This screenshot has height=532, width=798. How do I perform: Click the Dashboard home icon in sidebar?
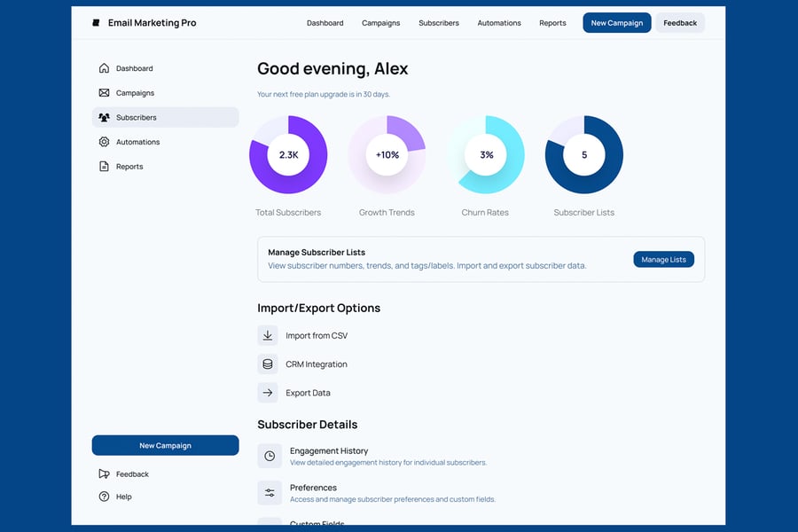104,68
